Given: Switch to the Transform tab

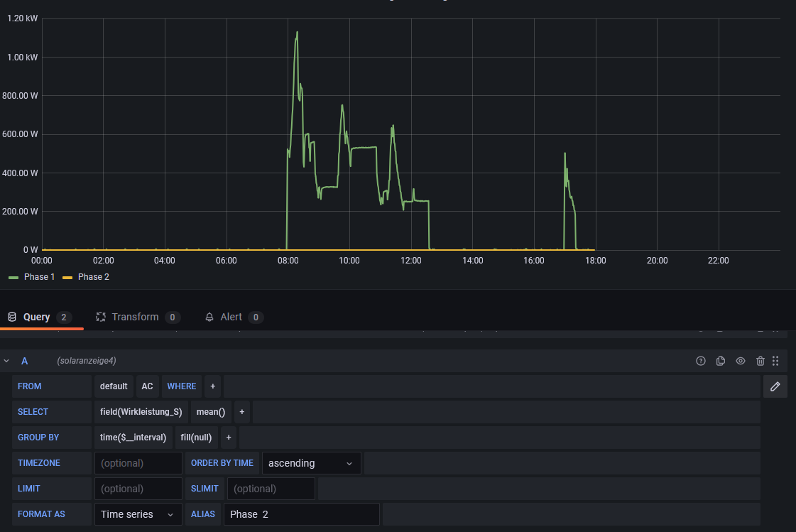Looking at the screenshot, I should pos(135,317).
